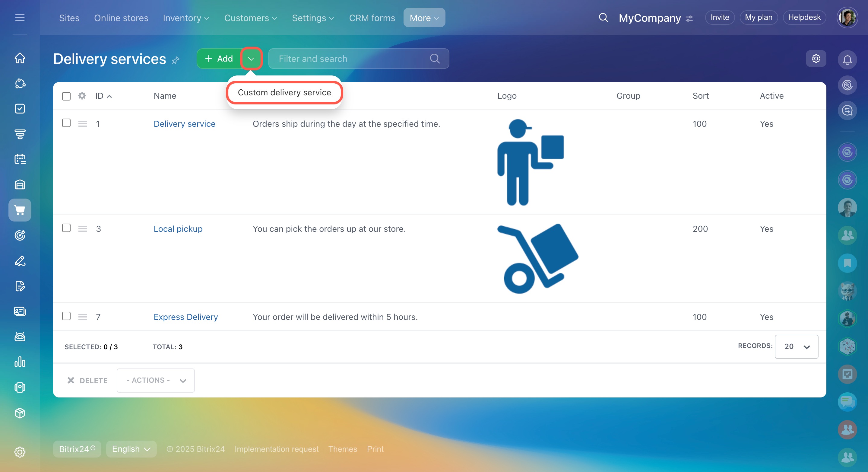Open the Inventory menu

[186, 18]
